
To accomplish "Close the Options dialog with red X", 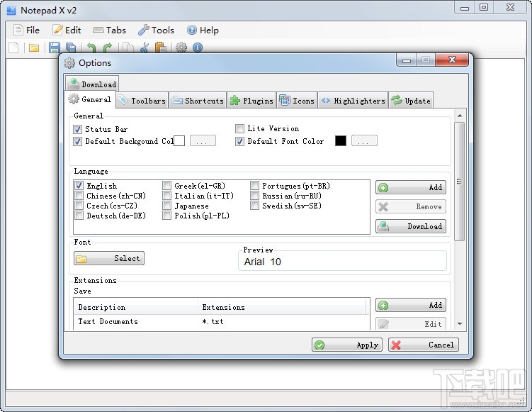I will 452,60.
